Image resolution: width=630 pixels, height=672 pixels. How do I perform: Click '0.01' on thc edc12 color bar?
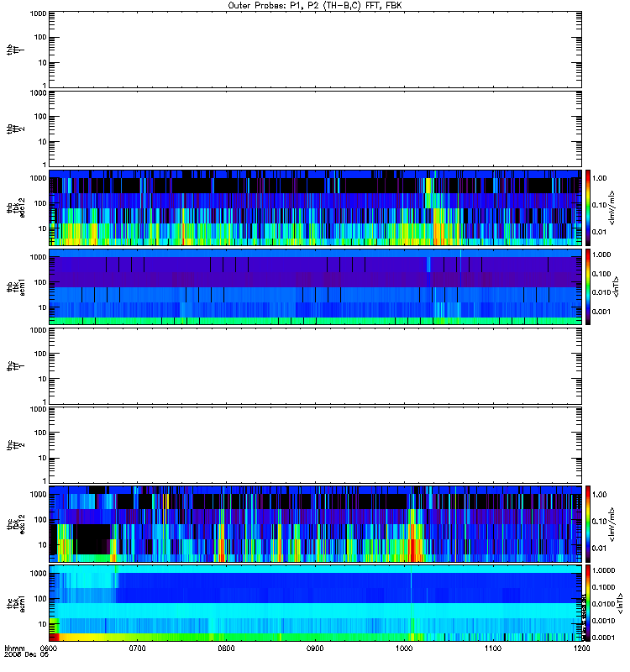click(x=599, y=549)
